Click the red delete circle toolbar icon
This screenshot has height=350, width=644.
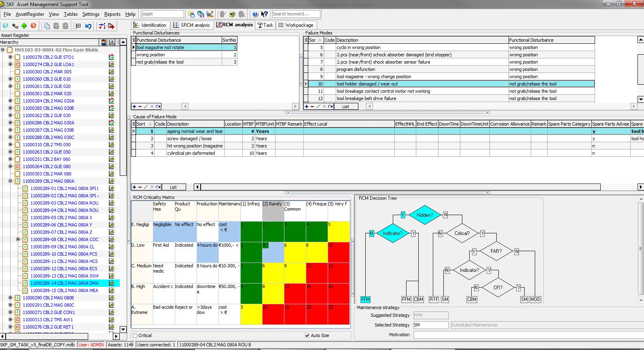click(34, 26)
